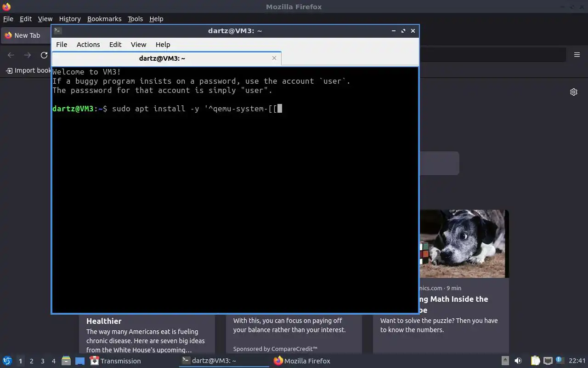Open Firefox's hamburger application menu
Image resolution: width=588 pixels, height=368 pixels.
click(x=577, y=55)
